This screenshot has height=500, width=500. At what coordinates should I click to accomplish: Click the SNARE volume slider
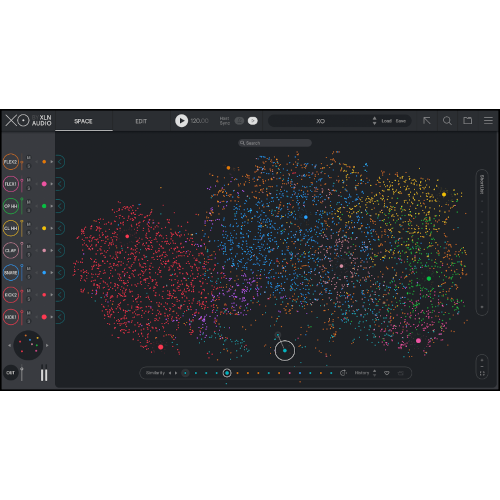pos(22,273)
